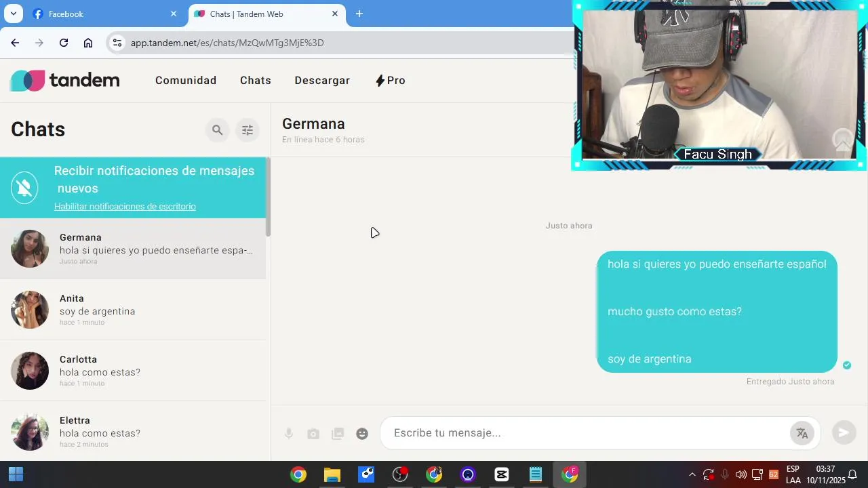Expand the browser tab search dropdown
Viewport: 868px width, 488px height.
coord(13,14)
